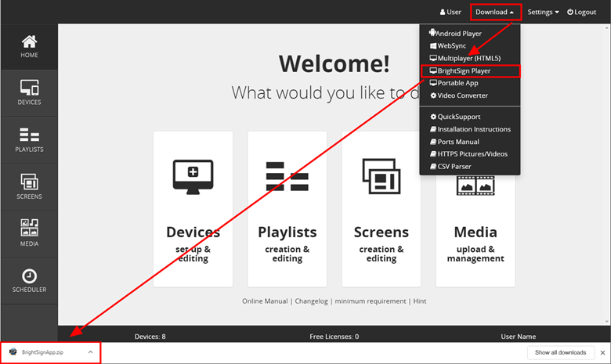
Task: Open Screens in the left sidebar
Action: pyautogui.click(x=29, y=187)
